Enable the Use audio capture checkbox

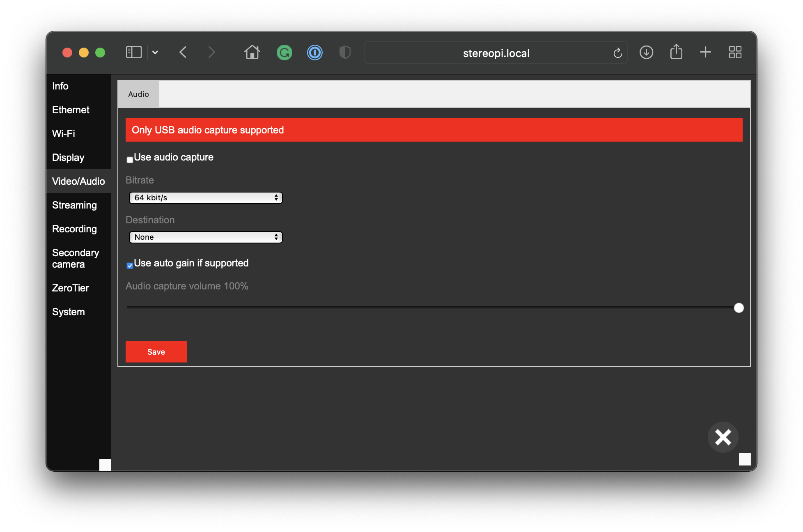(130, 160)
